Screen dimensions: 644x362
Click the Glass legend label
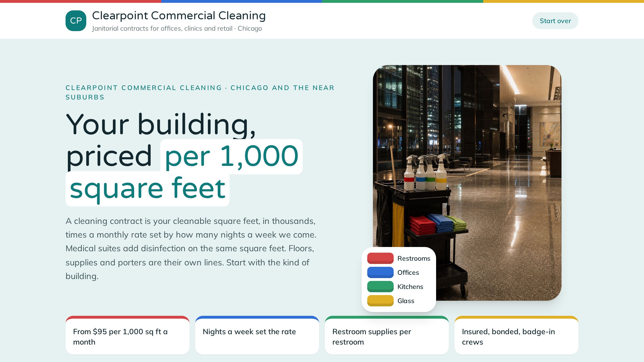click(406, 301)
